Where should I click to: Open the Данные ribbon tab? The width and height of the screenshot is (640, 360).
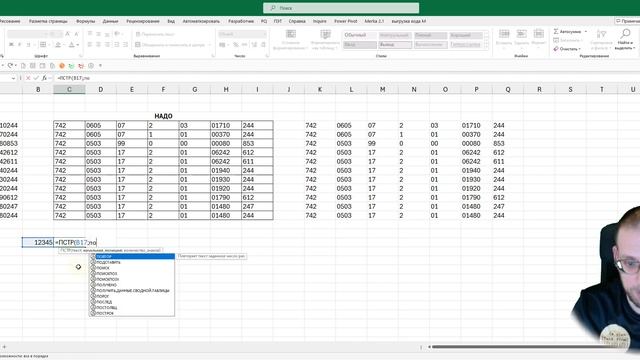(110, 21)
